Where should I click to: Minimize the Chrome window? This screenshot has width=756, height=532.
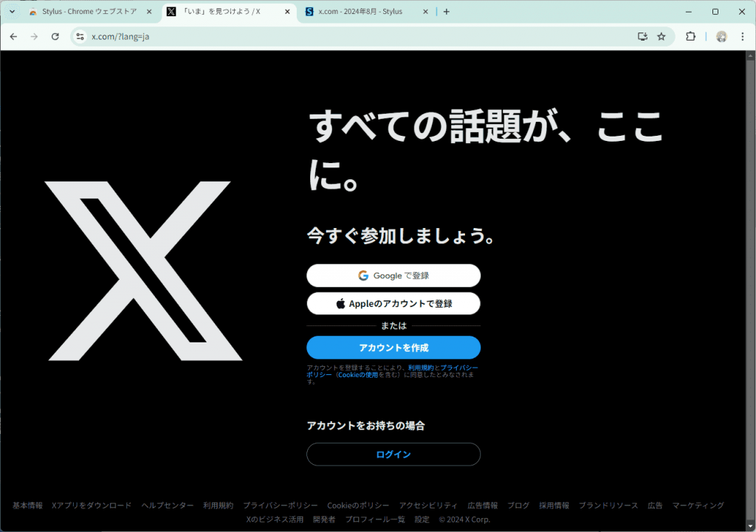point(689,12)
